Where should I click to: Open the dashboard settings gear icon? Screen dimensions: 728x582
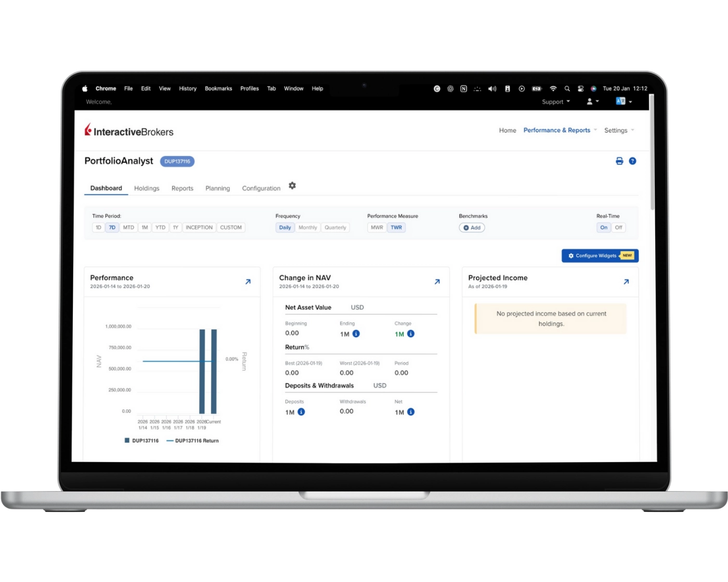(x=292, y=186)
